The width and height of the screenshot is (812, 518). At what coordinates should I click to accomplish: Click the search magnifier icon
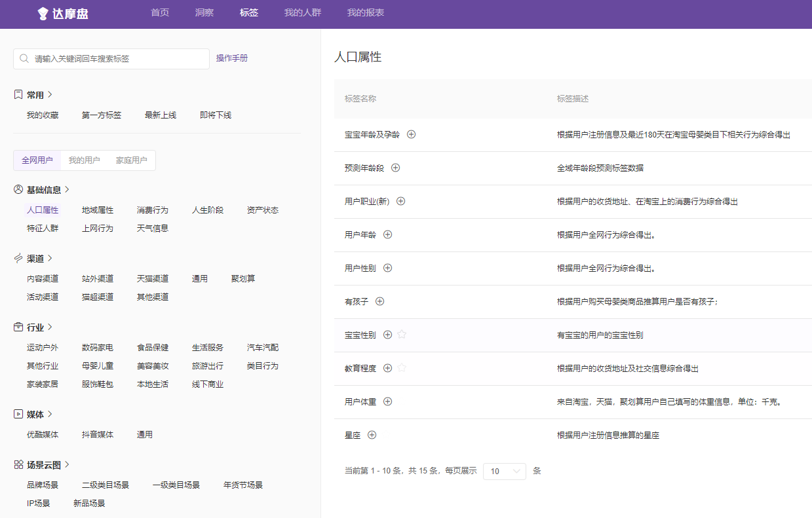24,58
